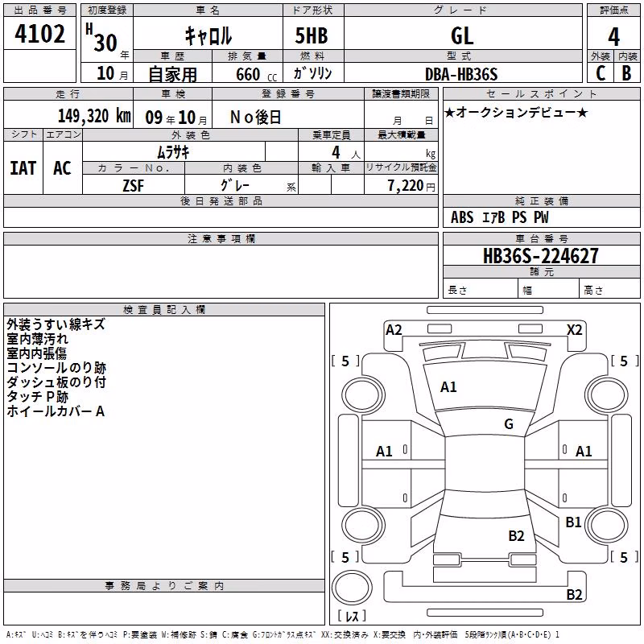Click the 事務局よりご案内 header

coord(164,586)
